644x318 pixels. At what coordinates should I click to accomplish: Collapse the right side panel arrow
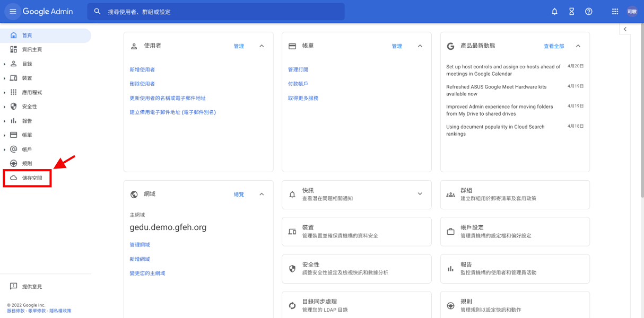pyautogui.click(x=625, y=29)
